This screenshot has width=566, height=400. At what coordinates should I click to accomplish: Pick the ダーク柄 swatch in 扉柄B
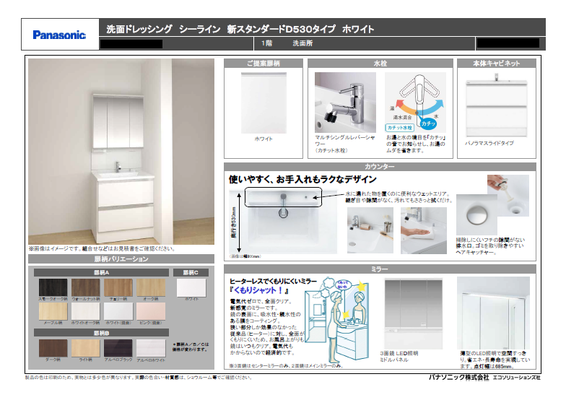53,348
